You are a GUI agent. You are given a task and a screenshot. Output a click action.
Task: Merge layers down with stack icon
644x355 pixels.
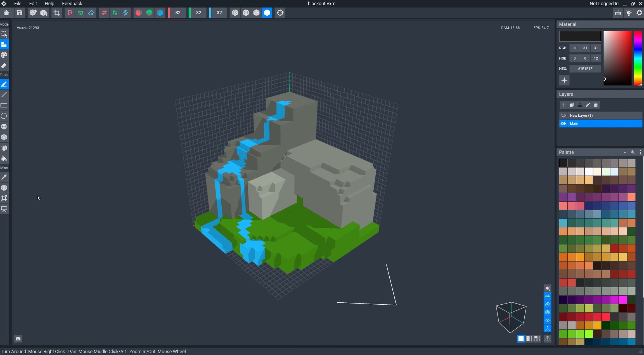pyautogui.click(x=580, y=105)
